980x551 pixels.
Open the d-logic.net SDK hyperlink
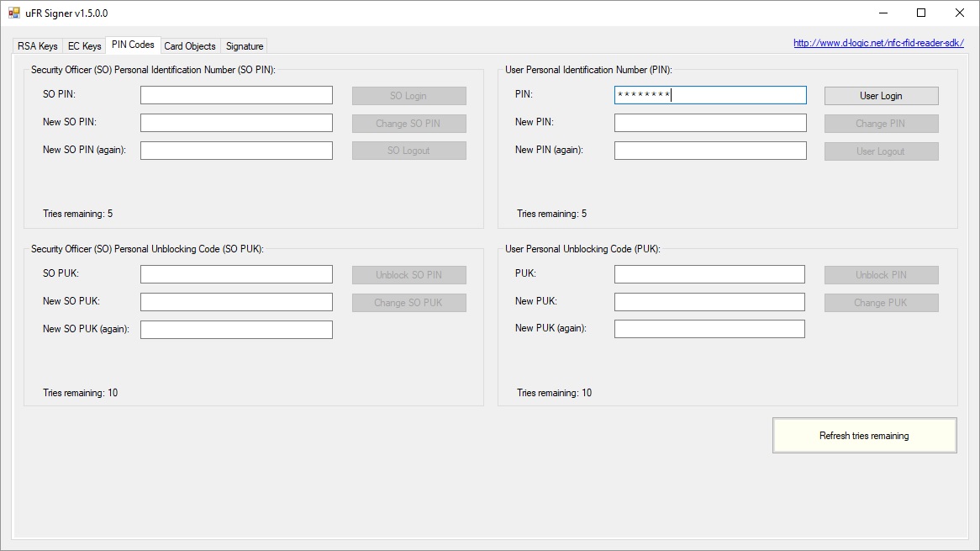(878, 43)
